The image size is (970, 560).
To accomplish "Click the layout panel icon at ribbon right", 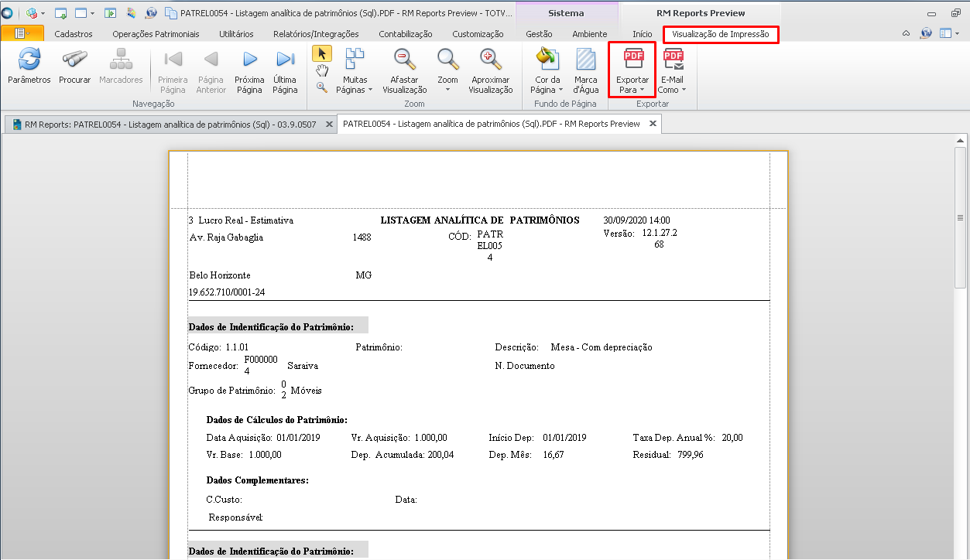I will (944, 33).
